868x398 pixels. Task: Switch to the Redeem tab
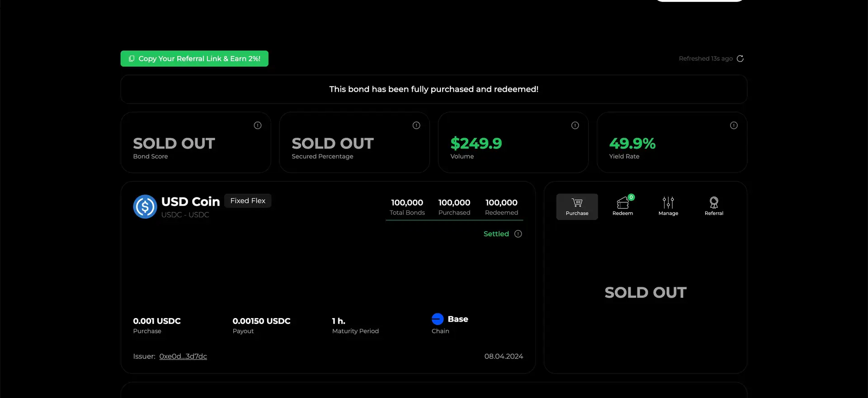tap(623, 207)
